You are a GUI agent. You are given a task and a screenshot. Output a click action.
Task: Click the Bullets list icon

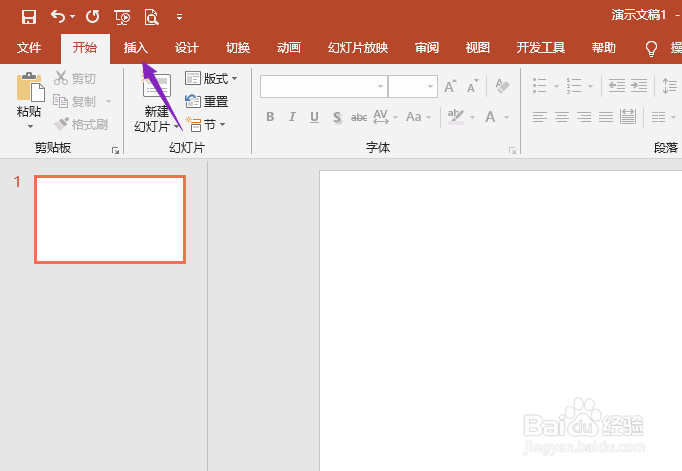(540, 86)
